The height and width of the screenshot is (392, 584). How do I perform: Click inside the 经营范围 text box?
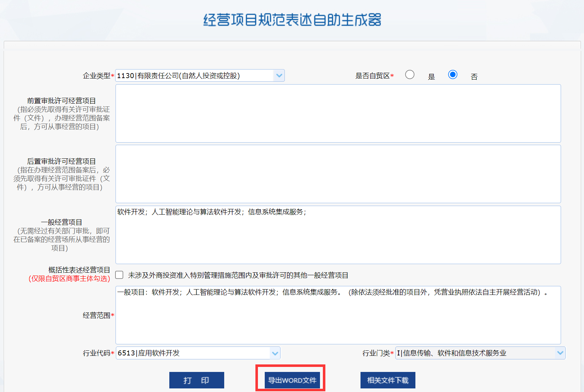(x=338, y=315)
